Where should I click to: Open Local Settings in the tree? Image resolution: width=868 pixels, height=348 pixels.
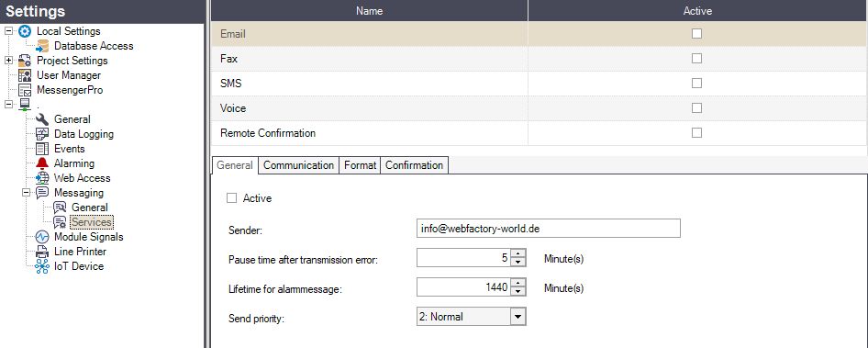pyautogui.click(x=69, y=31)
